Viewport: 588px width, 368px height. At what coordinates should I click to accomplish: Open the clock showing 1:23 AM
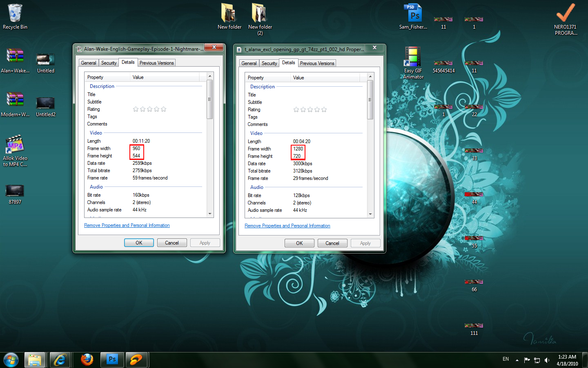pos(567,360)
